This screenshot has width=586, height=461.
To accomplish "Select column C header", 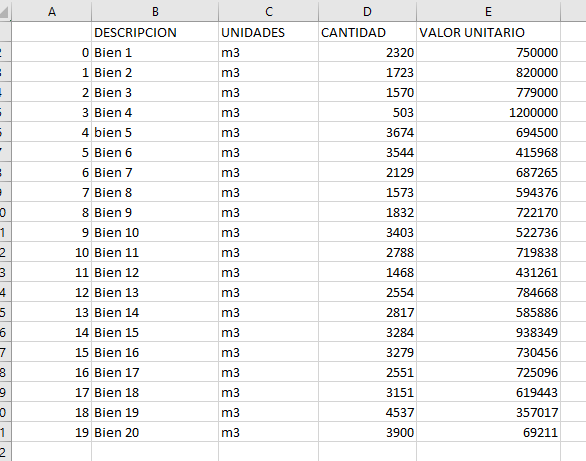I will click(268, 11).
